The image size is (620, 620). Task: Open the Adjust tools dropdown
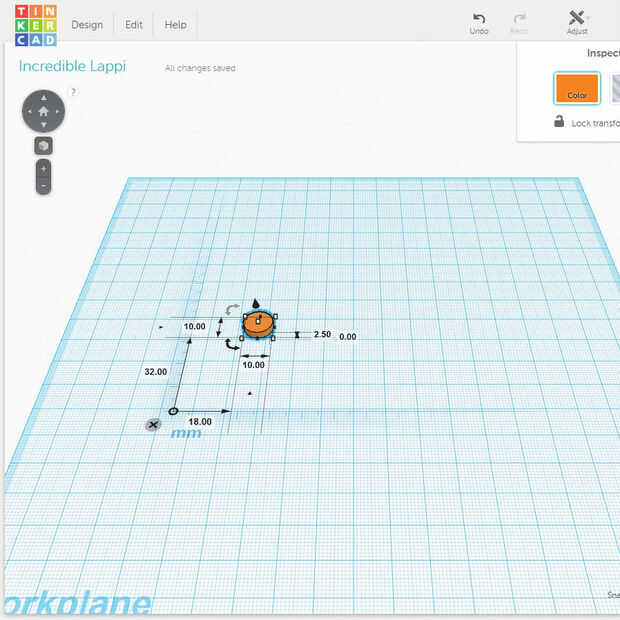coord(577,23)
